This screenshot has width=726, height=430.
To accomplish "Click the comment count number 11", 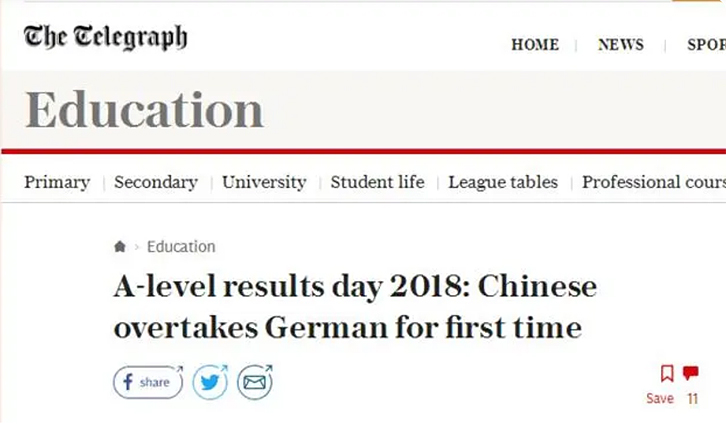I will [x=692, y=398].
